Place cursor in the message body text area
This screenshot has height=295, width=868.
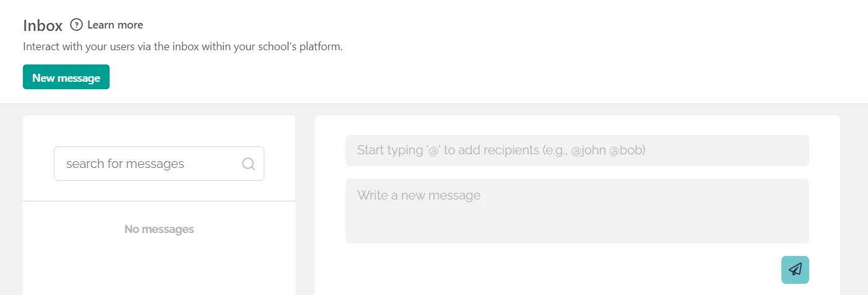pos(576,211)
